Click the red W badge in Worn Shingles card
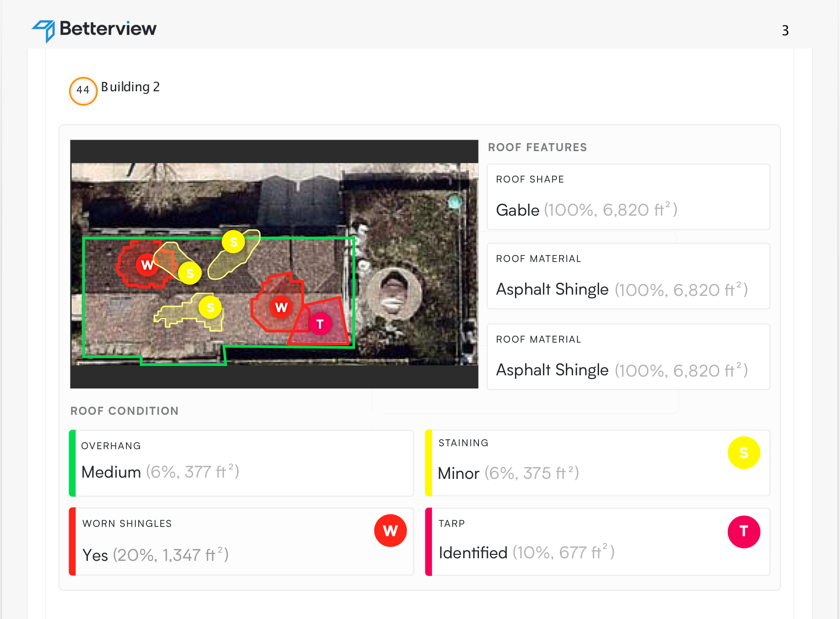Viewport: 840px width, 619px height. point(390,531)
